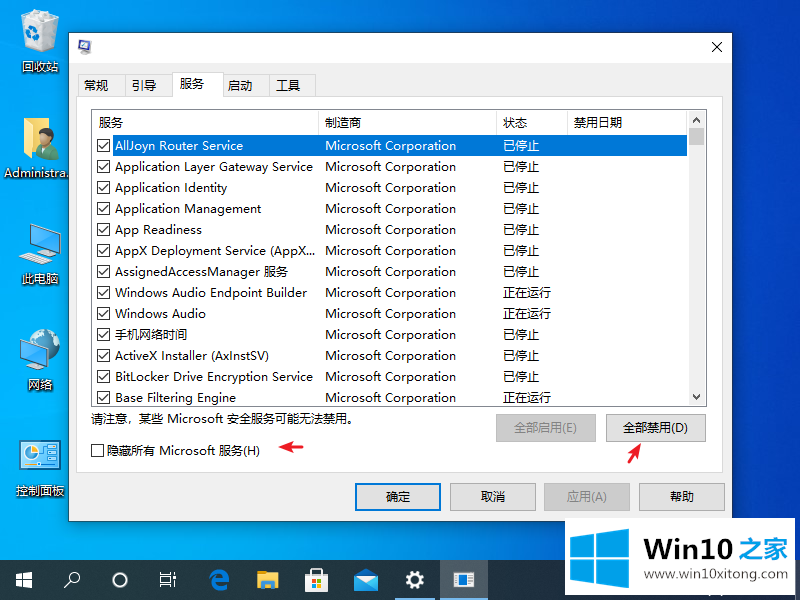Uncheck AppX Deployment Service checkbox
This screenshot has width=800, height=600.
pos(104,251)
